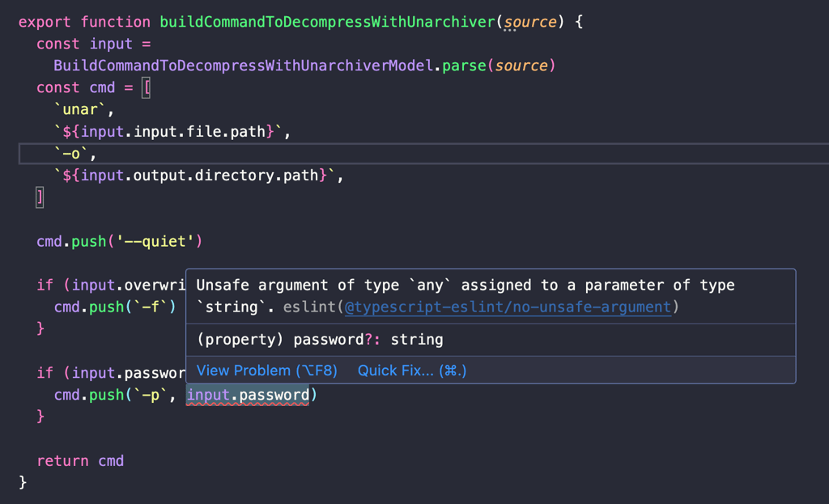Click the cmd.push(`-f`) statement
The width and height of the screenshot is (829, 504).
pyautogui.click(x=115, y=307)
